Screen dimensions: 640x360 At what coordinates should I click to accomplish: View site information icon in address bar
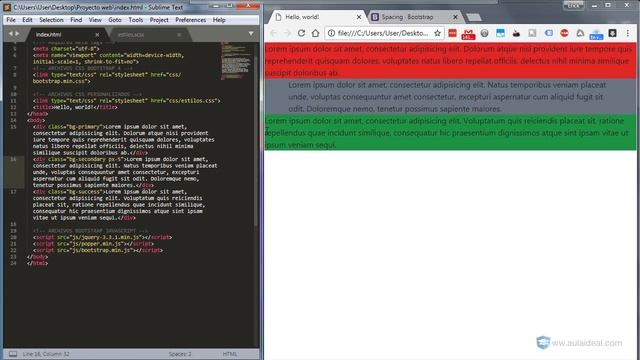click(331, 33)
